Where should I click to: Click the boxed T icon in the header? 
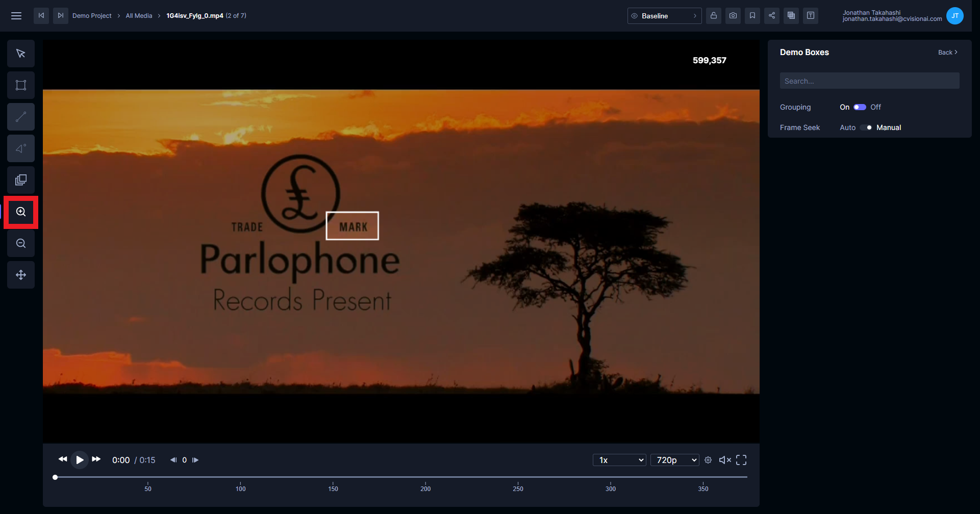click(811, 16)
